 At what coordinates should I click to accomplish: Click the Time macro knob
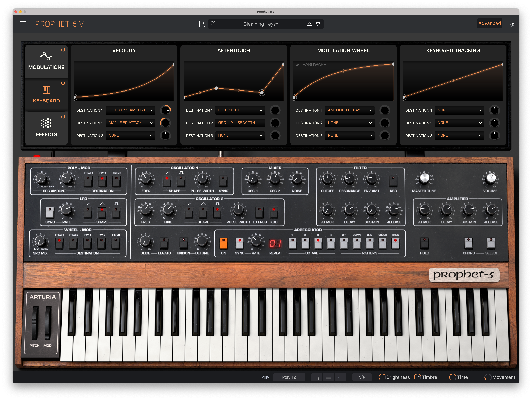[453, 377]
